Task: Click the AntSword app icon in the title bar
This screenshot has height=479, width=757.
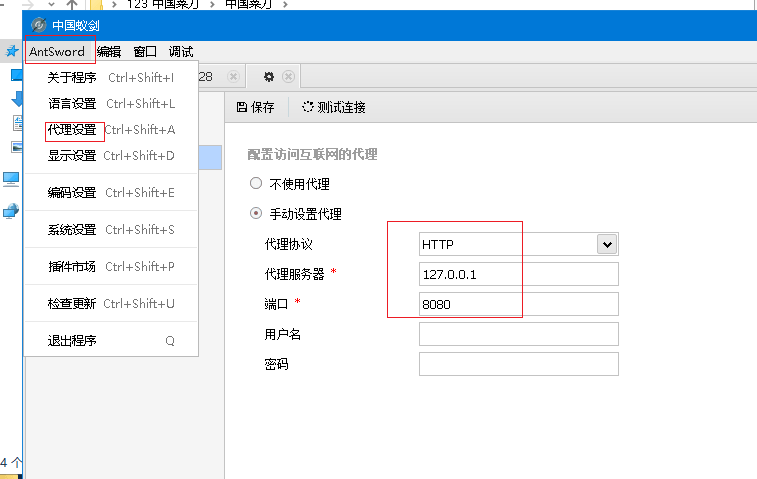Action: 39,25
